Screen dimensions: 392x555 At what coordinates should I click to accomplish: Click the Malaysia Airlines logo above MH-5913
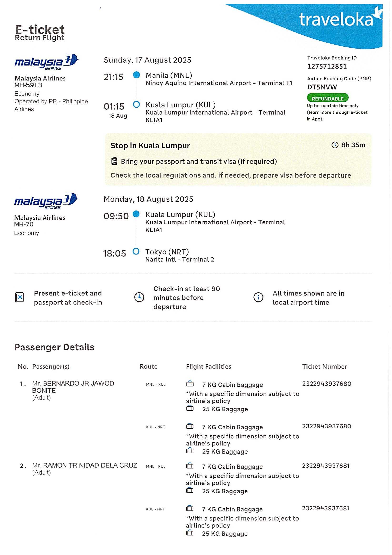[46, 62]
